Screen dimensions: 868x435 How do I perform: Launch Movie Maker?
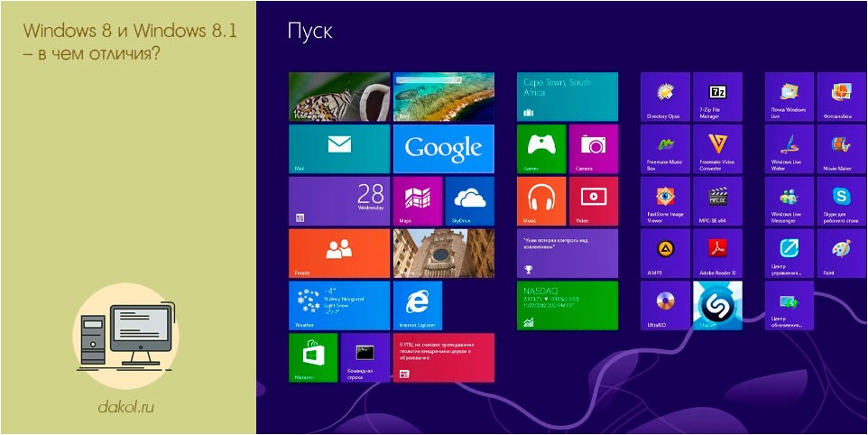click(x=842, y=149)
